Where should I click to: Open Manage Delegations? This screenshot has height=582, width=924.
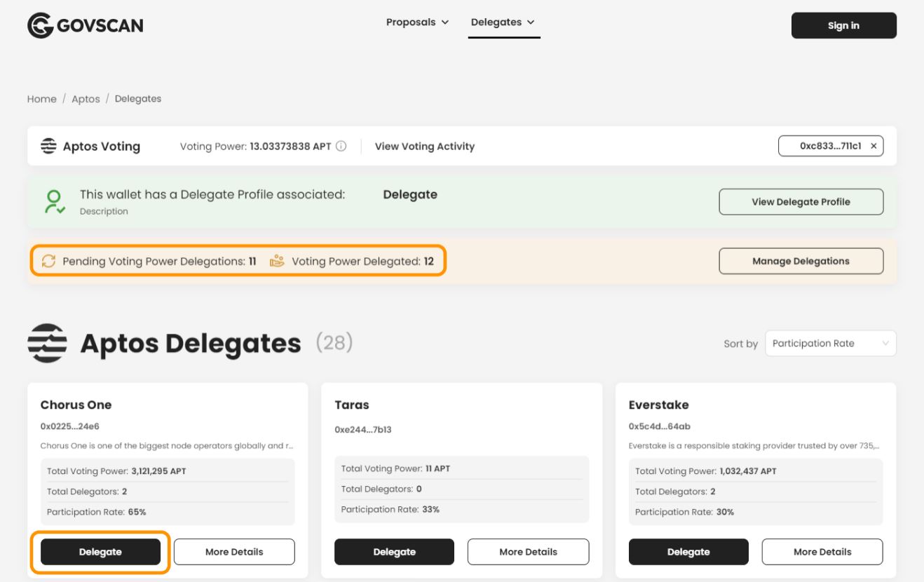click(x=801, y=261)
